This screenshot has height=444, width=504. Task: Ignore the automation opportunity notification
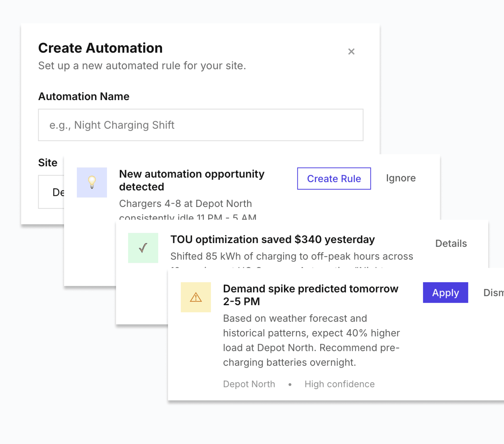[x=401, y=178]
